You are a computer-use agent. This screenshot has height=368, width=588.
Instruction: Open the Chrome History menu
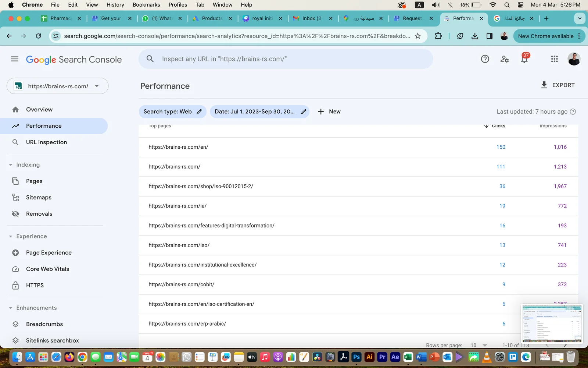click(115, 5)
